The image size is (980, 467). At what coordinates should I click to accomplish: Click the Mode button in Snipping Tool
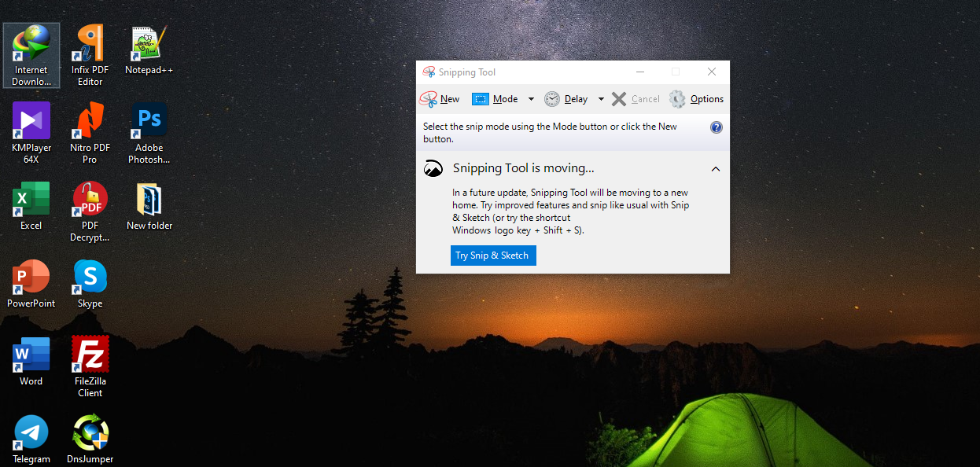tap(495, 99)
